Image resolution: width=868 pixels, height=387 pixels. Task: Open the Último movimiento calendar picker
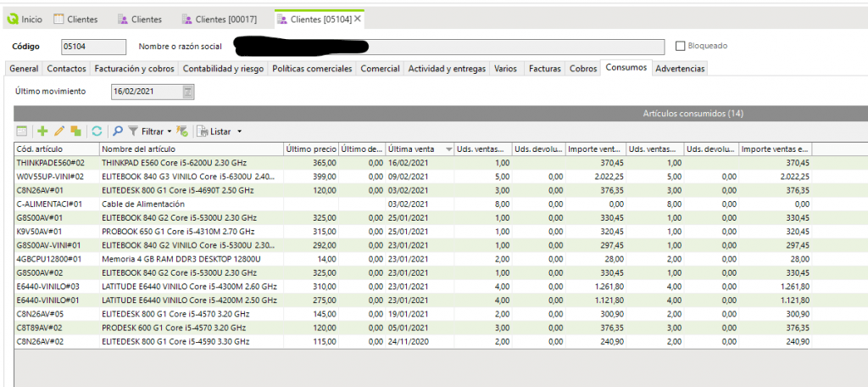187,92
